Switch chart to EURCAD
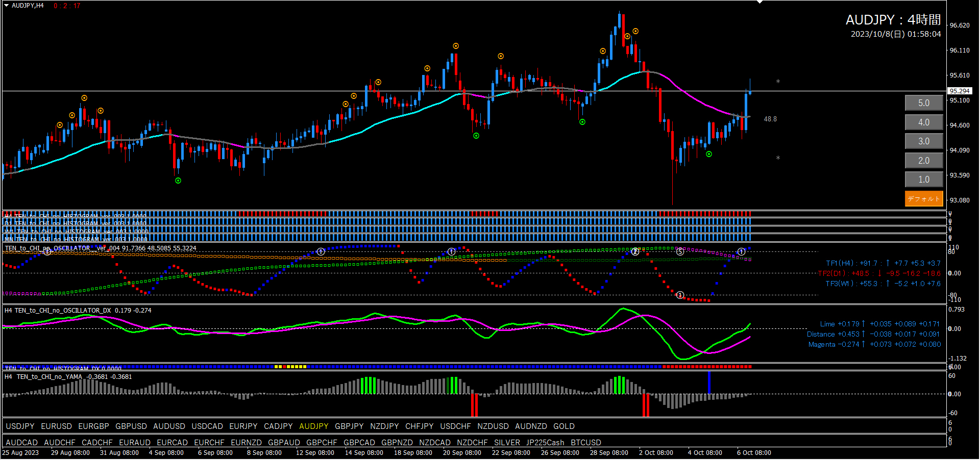This screenshot has width=980, height=460. [x=172, y=443]
